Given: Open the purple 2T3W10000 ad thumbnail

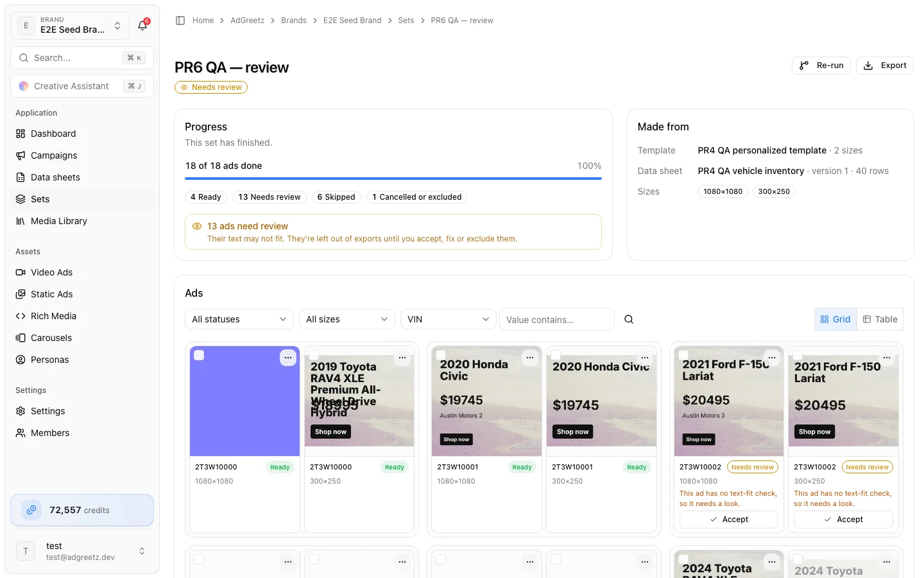Looking at the screenshot, I should point(245,401).
